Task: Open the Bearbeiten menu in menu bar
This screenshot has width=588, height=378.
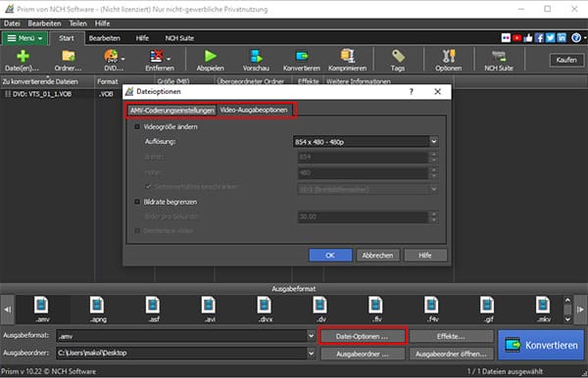Action: (x=44, y=24)
